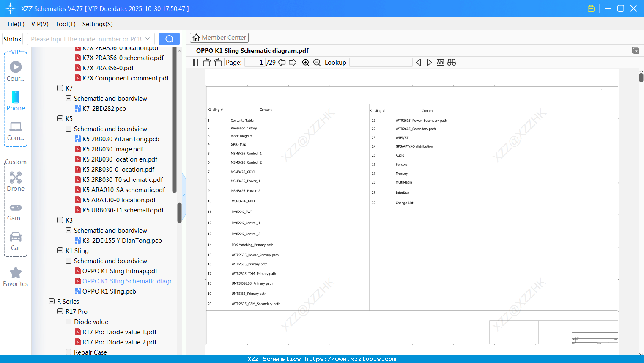
Task: Open Favorites star in sidebar
Action: click(x=16, y=277)
